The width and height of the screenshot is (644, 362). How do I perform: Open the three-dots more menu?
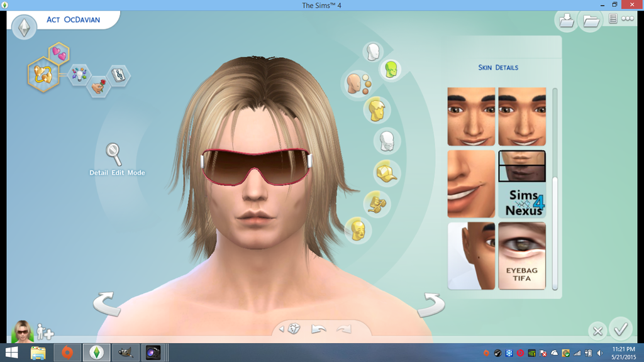click(628, 18)
